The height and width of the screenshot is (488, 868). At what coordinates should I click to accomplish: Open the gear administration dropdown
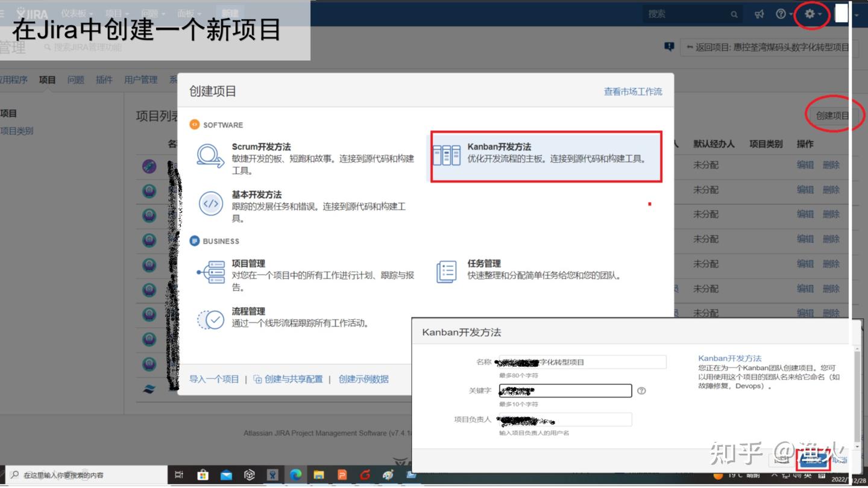point(812,14)
